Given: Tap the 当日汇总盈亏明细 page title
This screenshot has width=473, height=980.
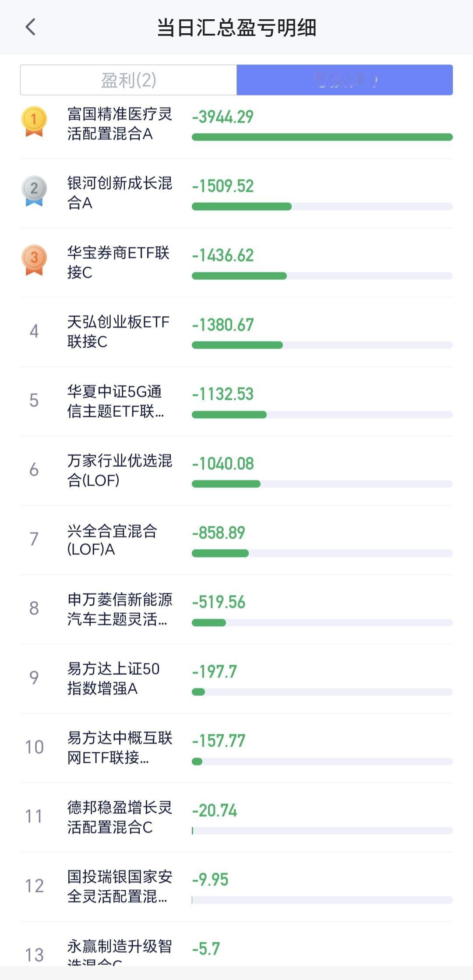Looking at the screenshot, I should (x=236, y=28).
